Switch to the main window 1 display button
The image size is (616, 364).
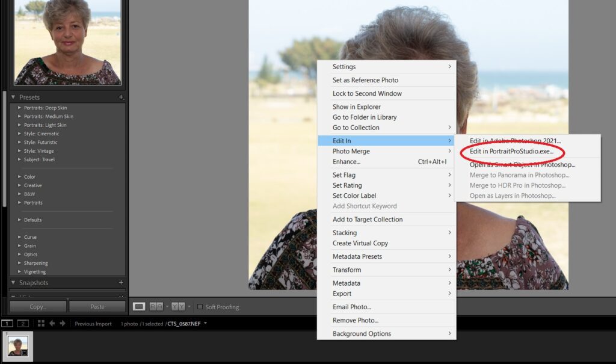click(7, 324)
